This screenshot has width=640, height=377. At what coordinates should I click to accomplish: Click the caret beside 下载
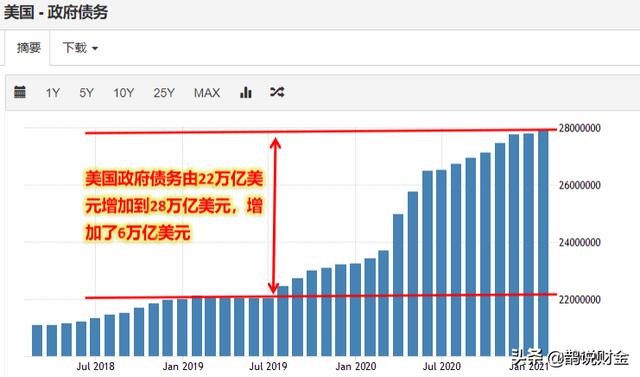(95, 49)
